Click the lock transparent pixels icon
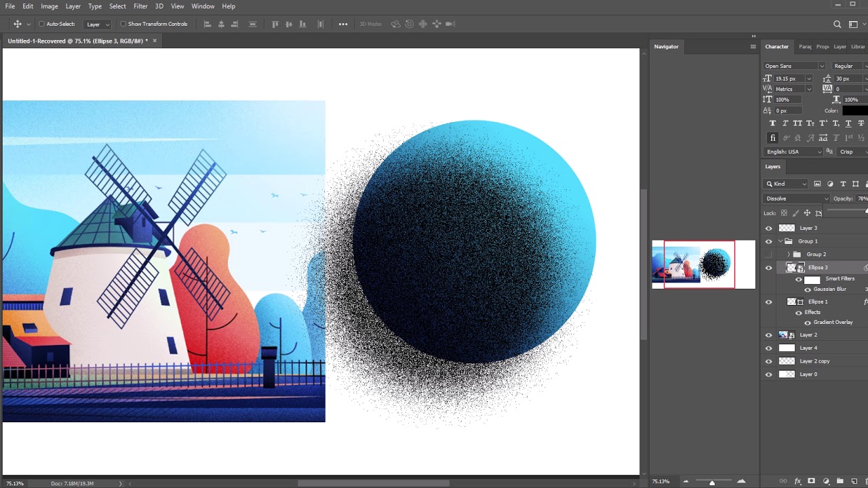This screenshot has width=868, height=488. pyautogui.click(x=785, y=213)
